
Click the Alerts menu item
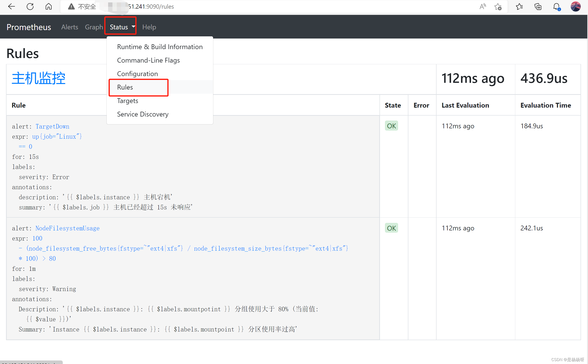(70, 27)
